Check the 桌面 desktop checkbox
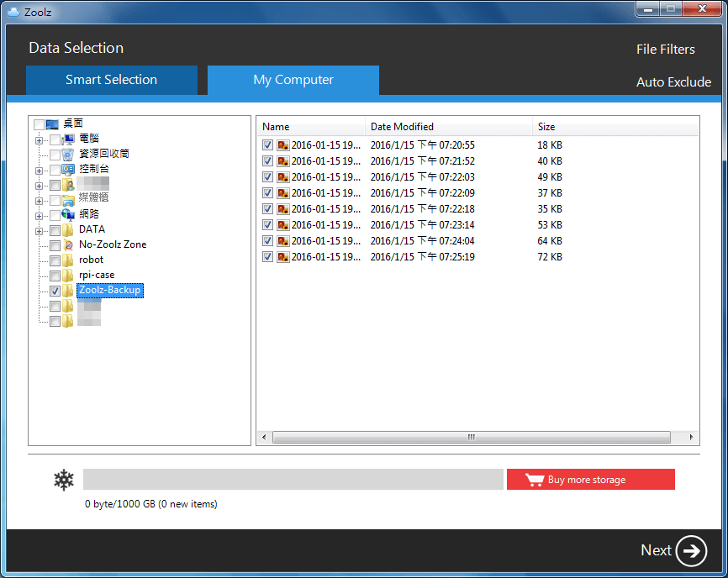The width and height of the screenshot is (728, 578). tap(39, 123)
